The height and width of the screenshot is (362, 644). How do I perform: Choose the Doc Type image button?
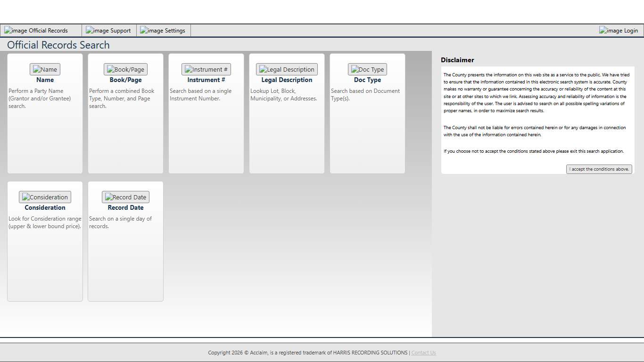[x=367, y=69]
